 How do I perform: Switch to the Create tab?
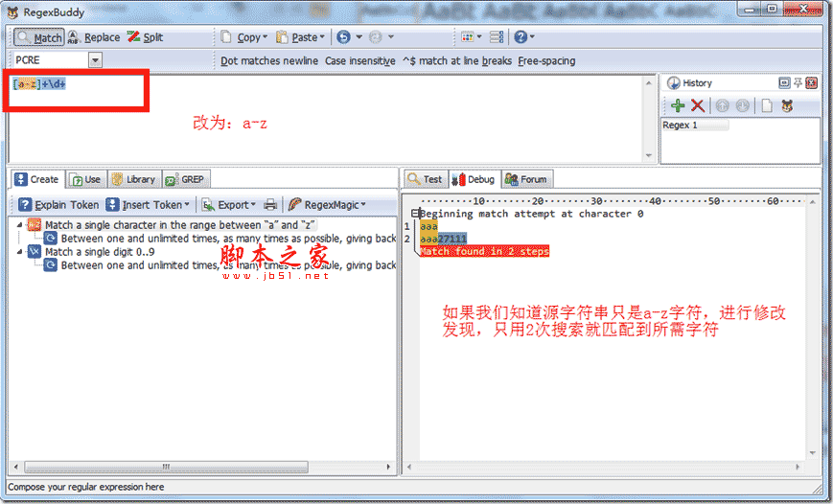[37, 179]
